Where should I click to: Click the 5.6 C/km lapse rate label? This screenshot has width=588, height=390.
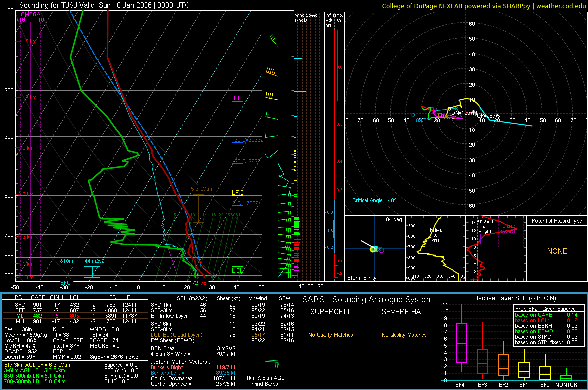(201, 189)
